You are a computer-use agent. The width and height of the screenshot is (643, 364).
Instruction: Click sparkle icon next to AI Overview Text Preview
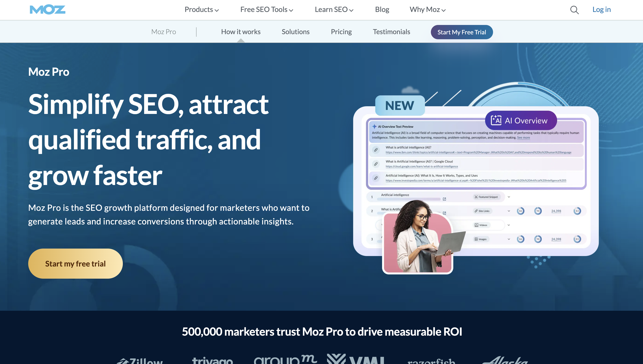click(374, 127)
